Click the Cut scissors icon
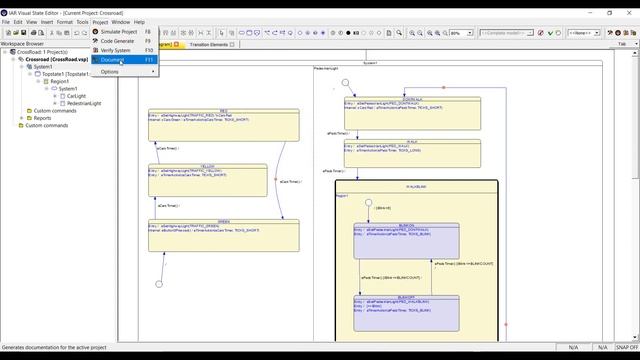 [x=52, y=33]
